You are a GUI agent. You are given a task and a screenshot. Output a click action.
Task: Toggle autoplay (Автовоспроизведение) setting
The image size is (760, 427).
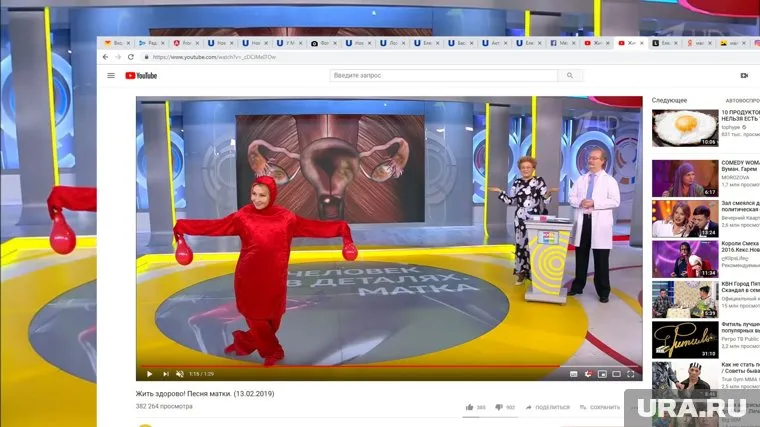tap(742, 101)
